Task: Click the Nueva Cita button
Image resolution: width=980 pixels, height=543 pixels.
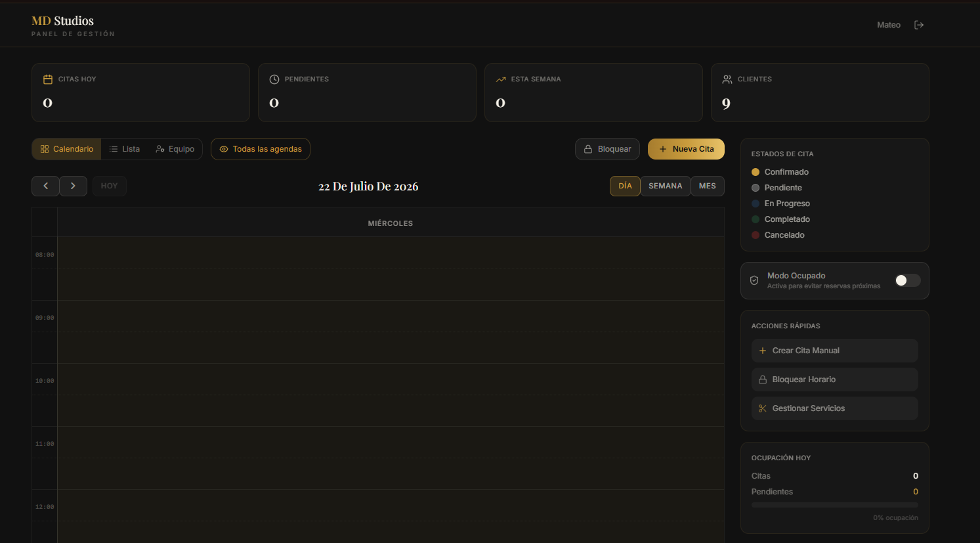Action: click(x=686, y=149)
